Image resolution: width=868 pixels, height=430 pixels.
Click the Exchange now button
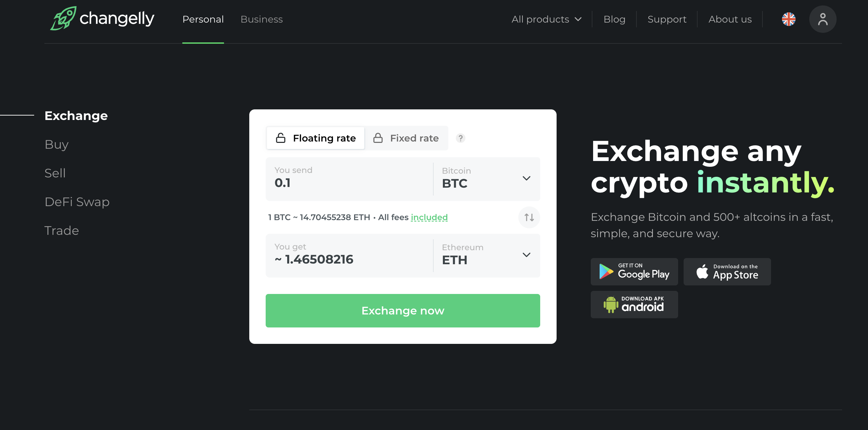pyautogui.click(x=403, y=311)
